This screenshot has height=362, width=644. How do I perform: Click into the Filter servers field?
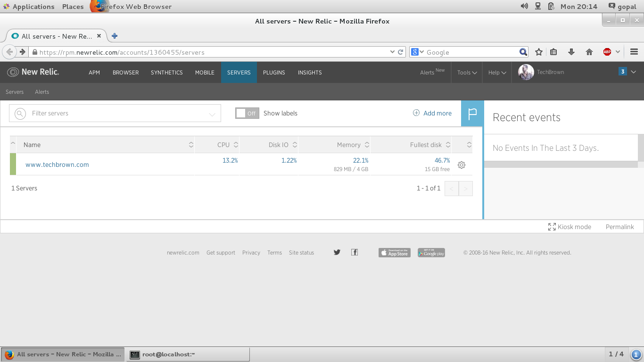(115, 113)
